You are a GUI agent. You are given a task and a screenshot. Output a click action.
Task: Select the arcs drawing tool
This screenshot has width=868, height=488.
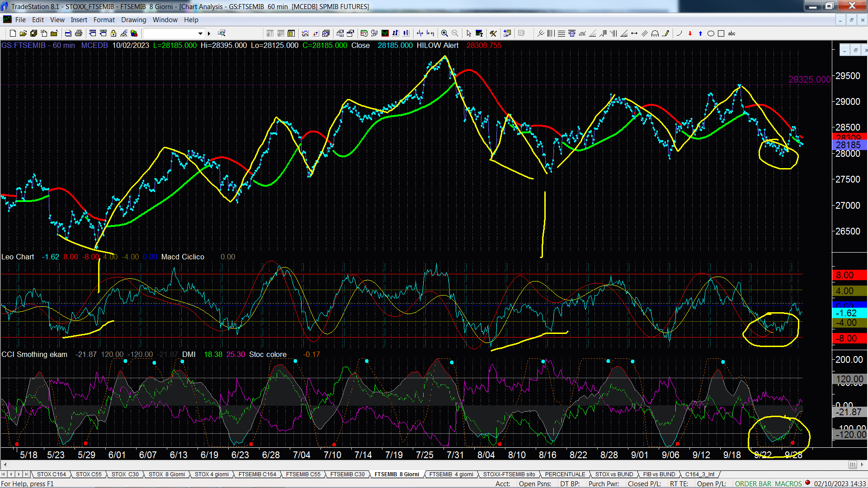(655, 33)
